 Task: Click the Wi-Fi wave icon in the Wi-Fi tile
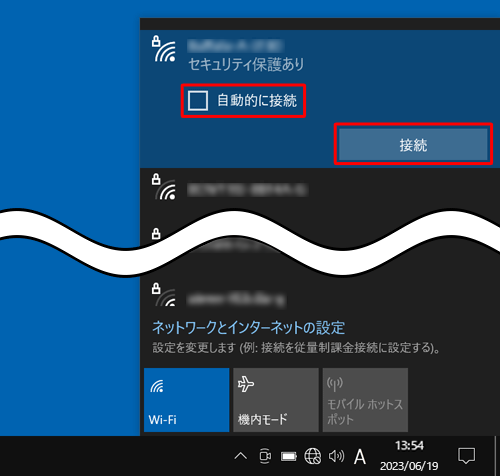(x=157, y=386)
